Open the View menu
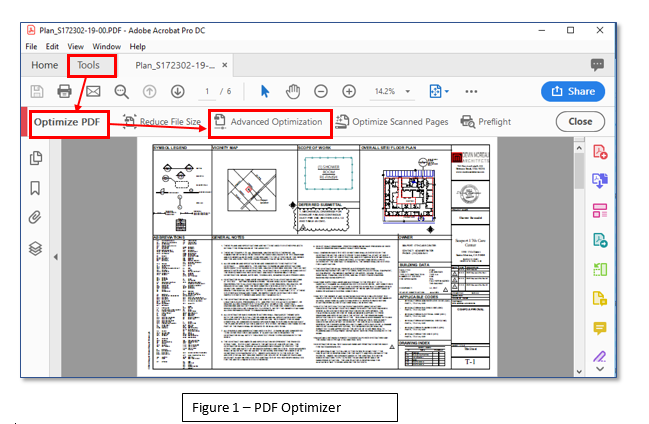The height and width of the screenshot is (424, 649). pyautogui.click(x=75, y=46)
